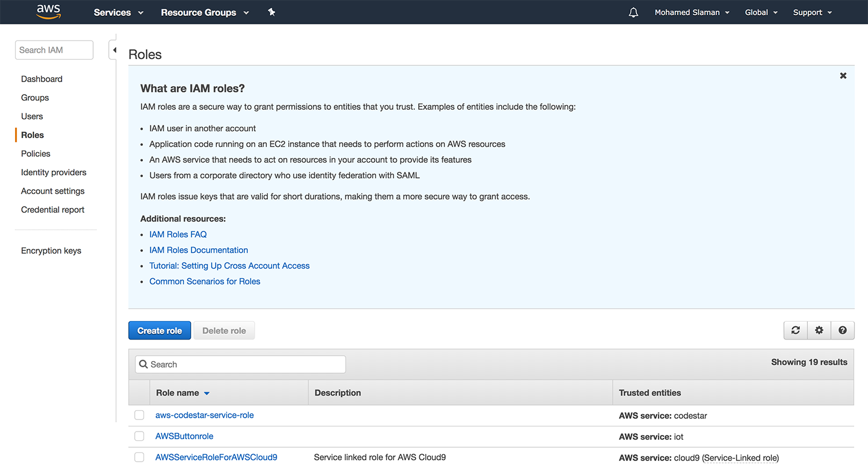Check the AWSButtonrole checkbox
The width and height of the screenshot is (868, 468).
[x=139, y=436]
